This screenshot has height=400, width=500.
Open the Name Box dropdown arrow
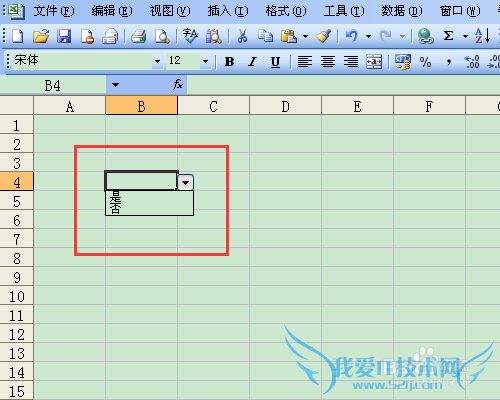coord(115,85)
